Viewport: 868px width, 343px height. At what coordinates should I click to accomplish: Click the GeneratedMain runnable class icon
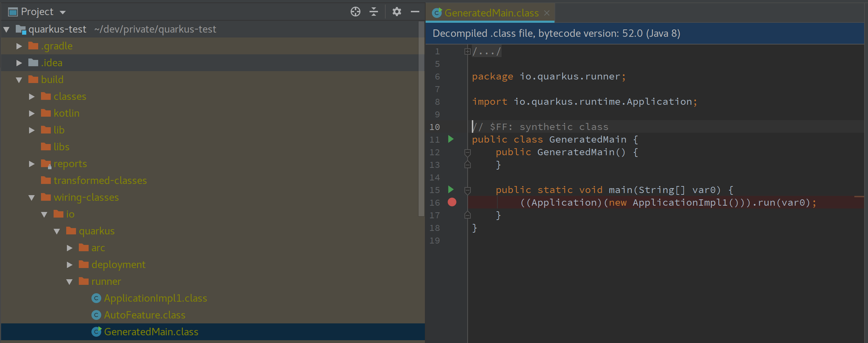click(x=96, y=331)
